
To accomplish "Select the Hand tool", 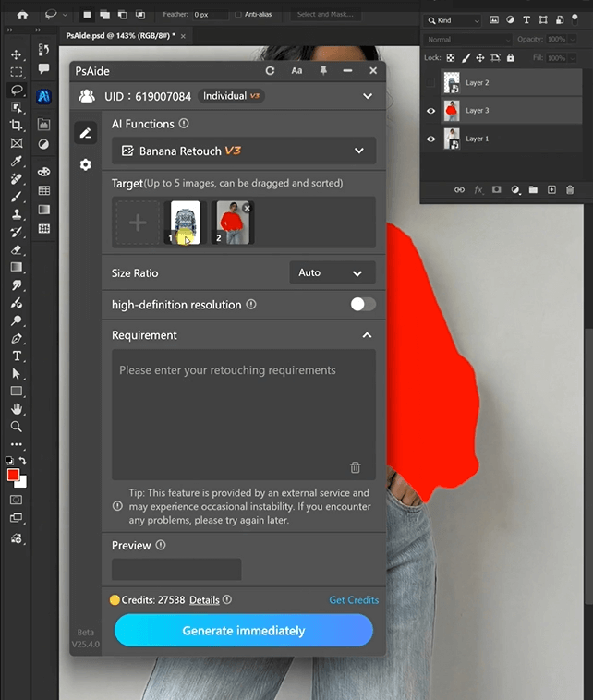I will (17, 409).
